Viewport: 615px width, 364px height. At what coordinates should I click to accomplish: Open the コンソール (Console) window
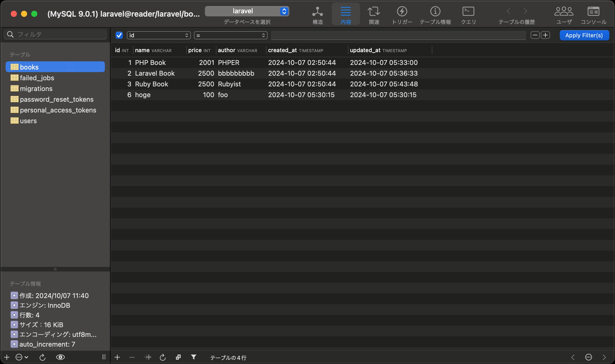[x=594, y=15]
